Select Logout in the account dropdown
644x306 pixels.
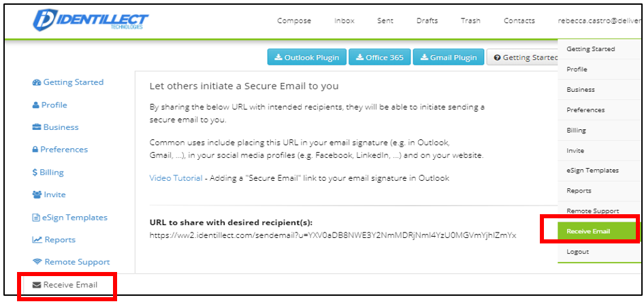pos(577,252)
